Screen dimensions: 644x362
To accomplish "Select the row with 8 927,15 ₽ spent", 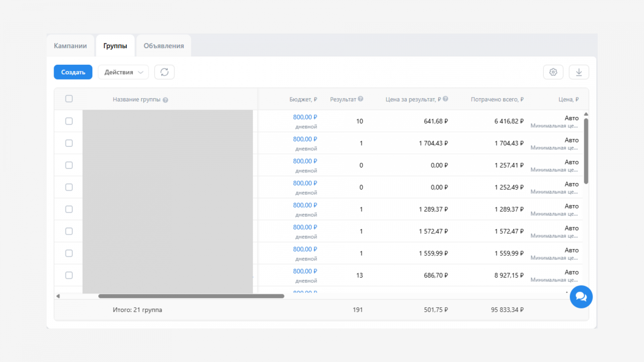I will pyautogui.click(x=69, y=275).
